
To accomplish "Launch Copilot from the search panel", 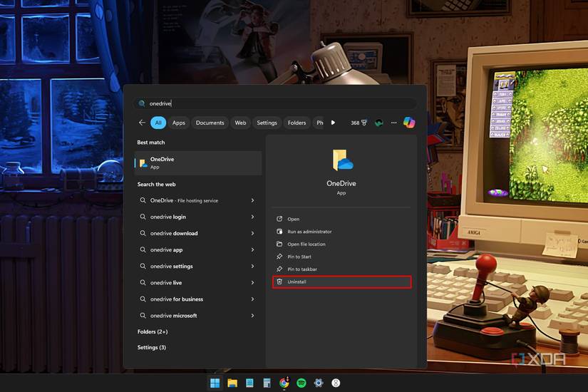I will (409, 123).
